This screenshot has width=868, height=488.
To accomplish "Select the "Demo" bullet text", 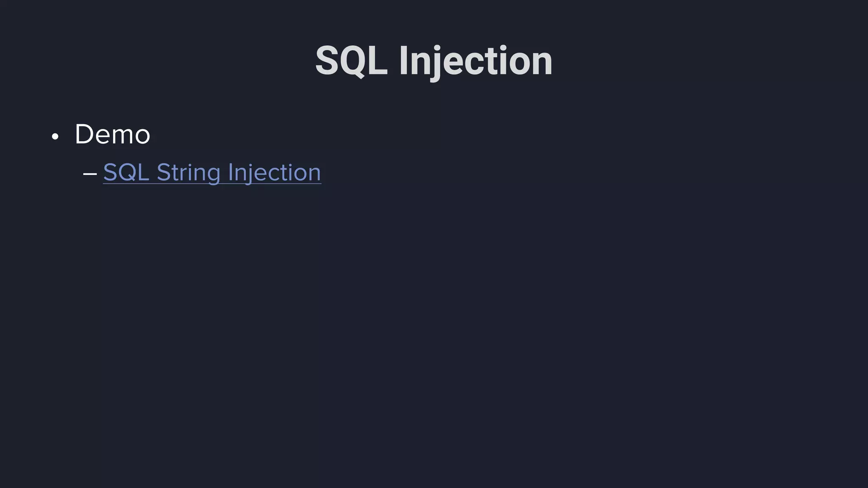I will point(112,134).
